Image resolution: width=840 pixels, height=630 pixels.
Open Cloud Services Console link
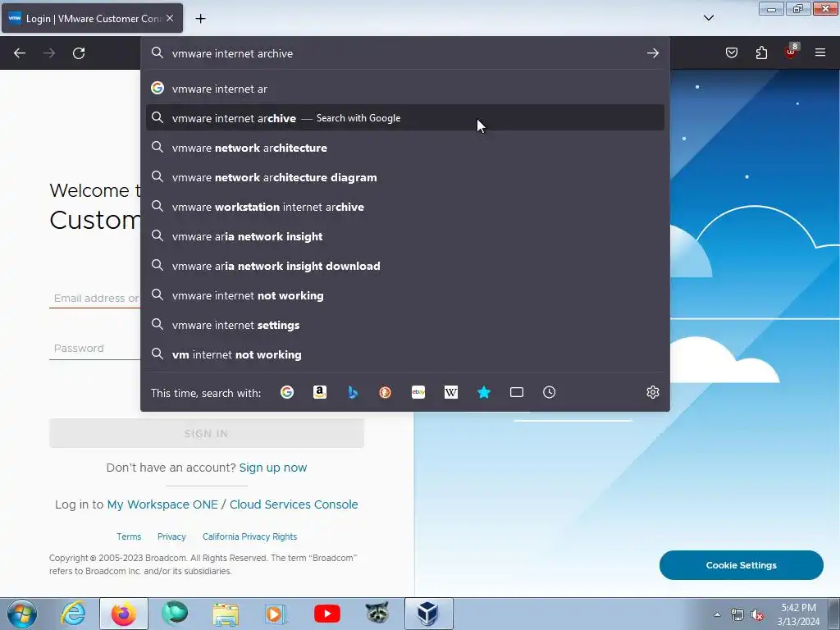tap(294, 504)
